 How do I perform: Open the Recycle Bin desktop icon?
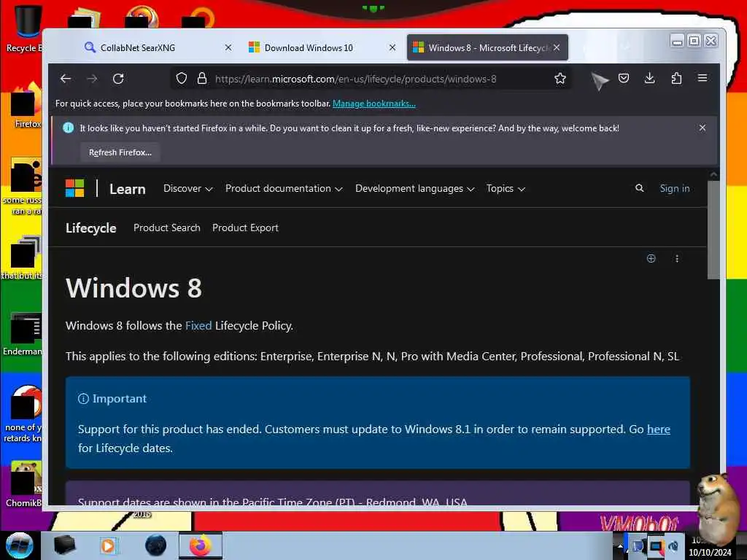(27, 28)
